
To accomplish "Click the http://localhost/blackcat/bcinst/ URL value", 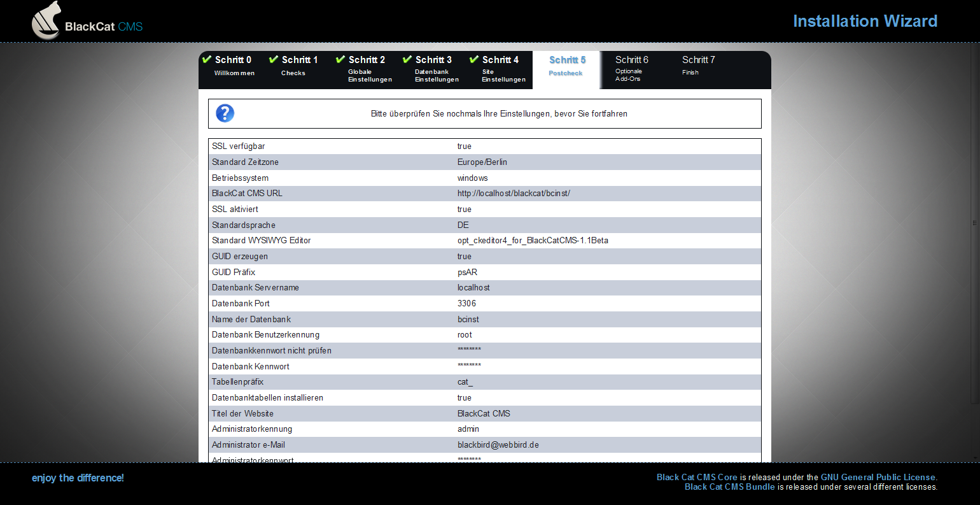I will click(514, 194).
